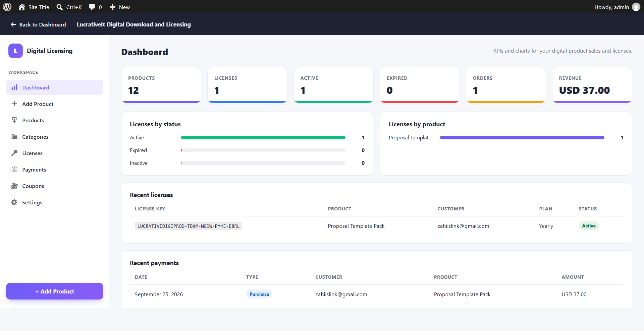Click the Revenue USD 37.00 card
644x331 pixels.
592,85
